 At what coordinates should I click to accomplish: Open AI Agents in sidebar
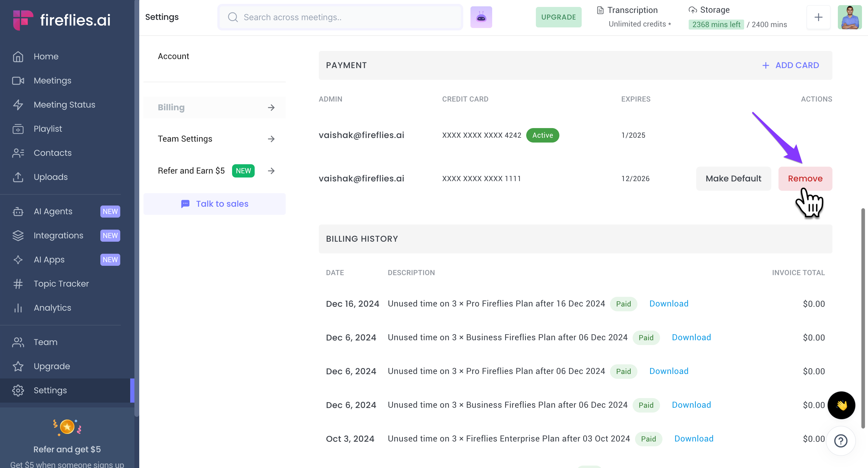pos(53,211)
